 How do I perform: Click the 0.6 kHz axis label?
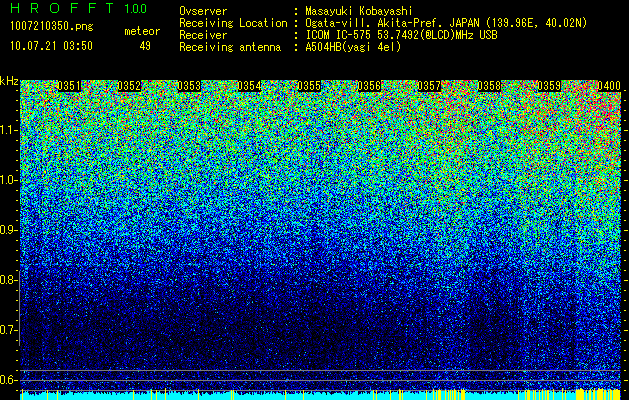[8, 380]
